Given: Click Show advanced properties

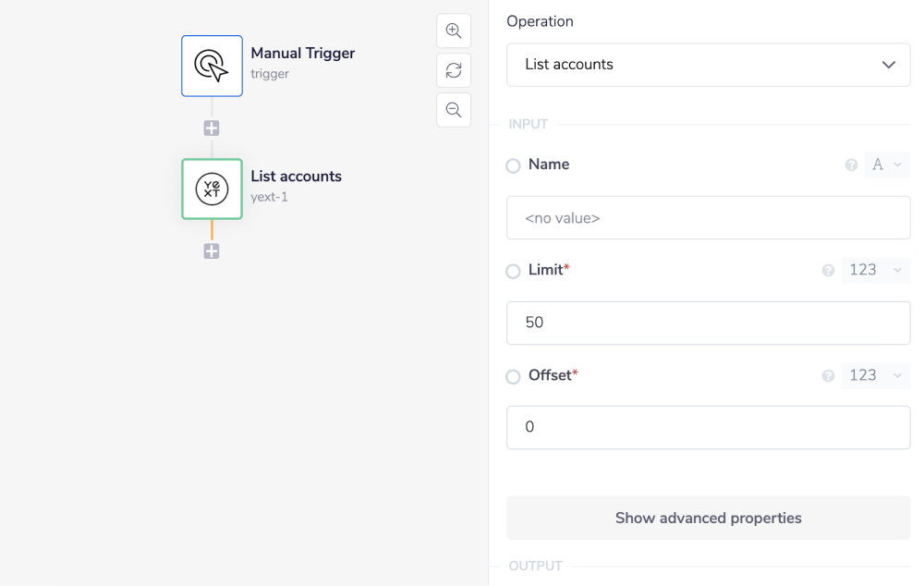Looking at the screenshot, I should [x=708, y=519].
